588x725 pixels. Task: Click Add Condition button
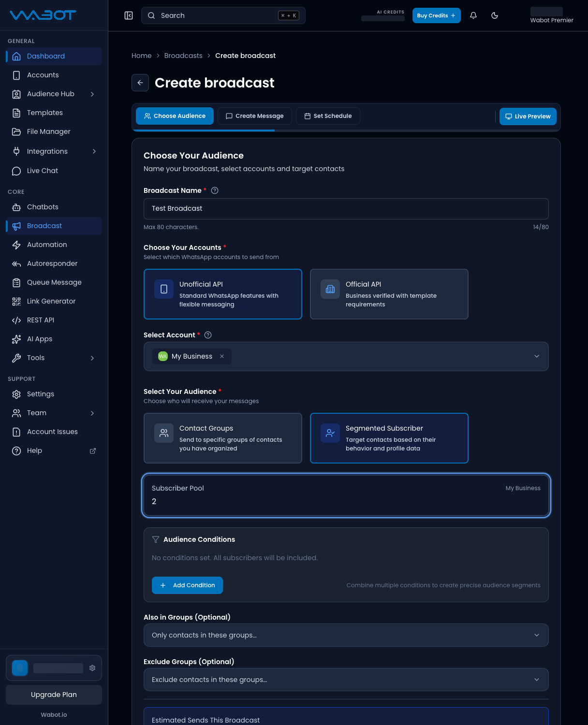point(187,585)
